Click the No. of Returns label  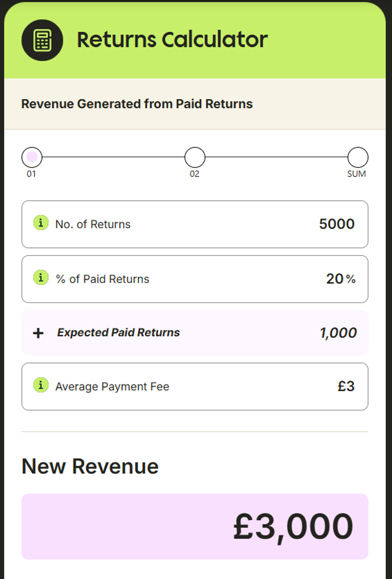(x=93, y=224)
